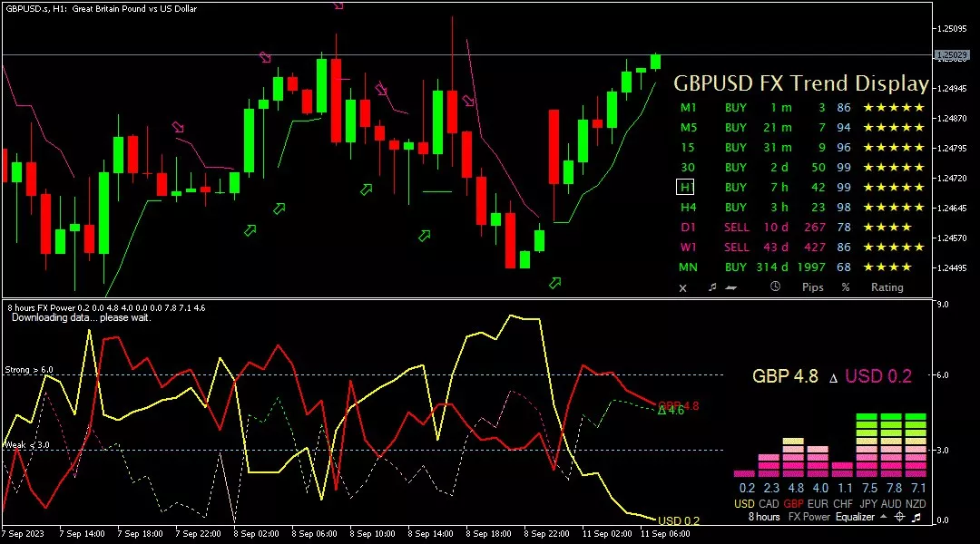Click the green up arrow at the chart bottom
The width and height of the screenshot is (980, 544).
(554, 283)
